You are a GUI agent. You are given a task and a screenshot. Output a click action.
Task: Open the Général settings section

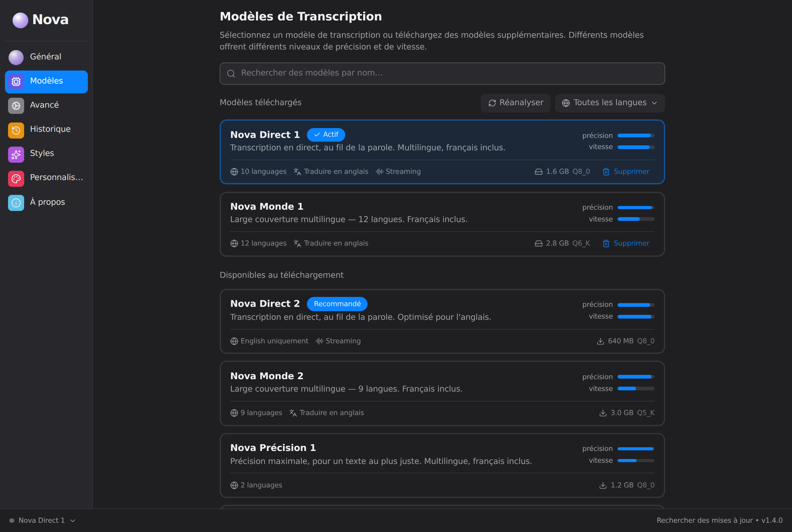(x=46, y=57)
